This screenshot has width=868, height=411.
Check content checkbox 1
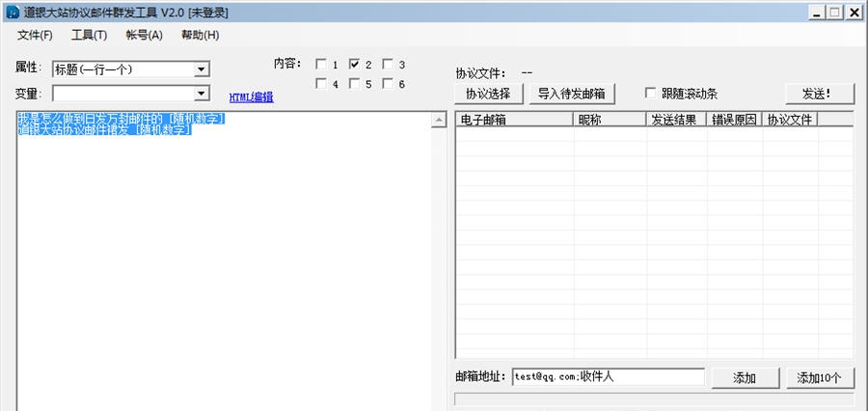pyautogui.click(x=321, y=65)
